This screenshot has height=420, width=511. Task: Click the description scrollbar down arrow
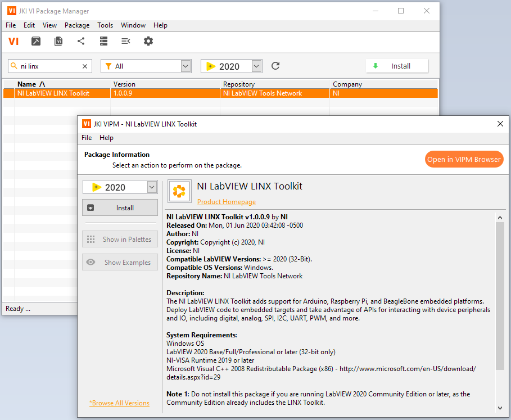(500, 408)
